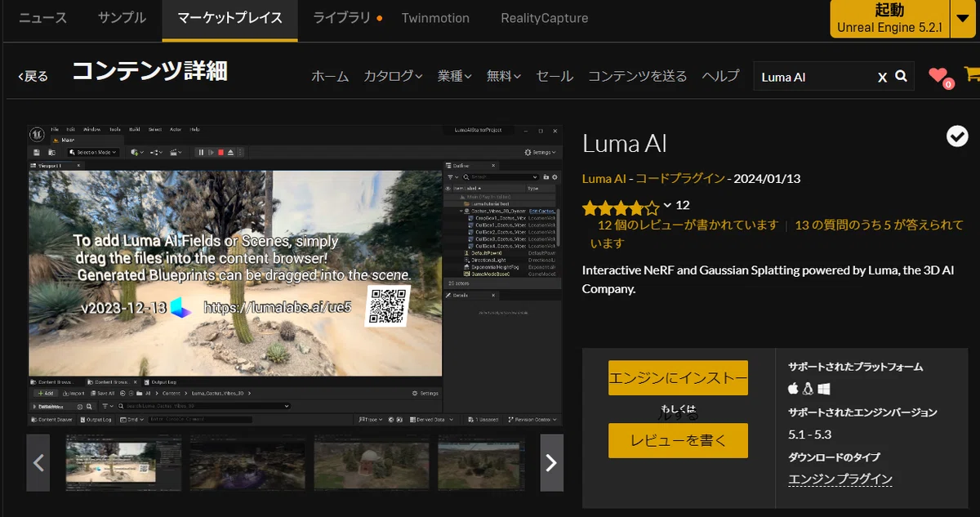Click the main Luma AI preview image
This screenshot has height=517, width=980.
(x=295, y=275)
